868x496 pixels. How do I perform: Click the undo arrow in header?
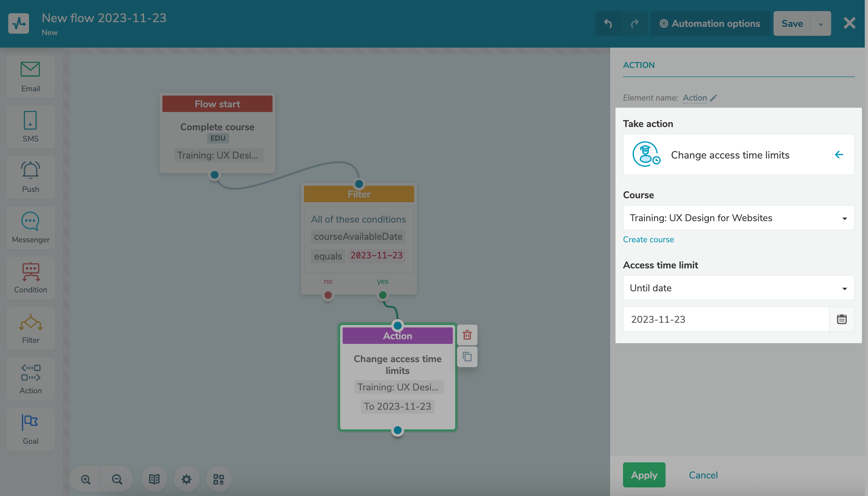coord(608,24)
